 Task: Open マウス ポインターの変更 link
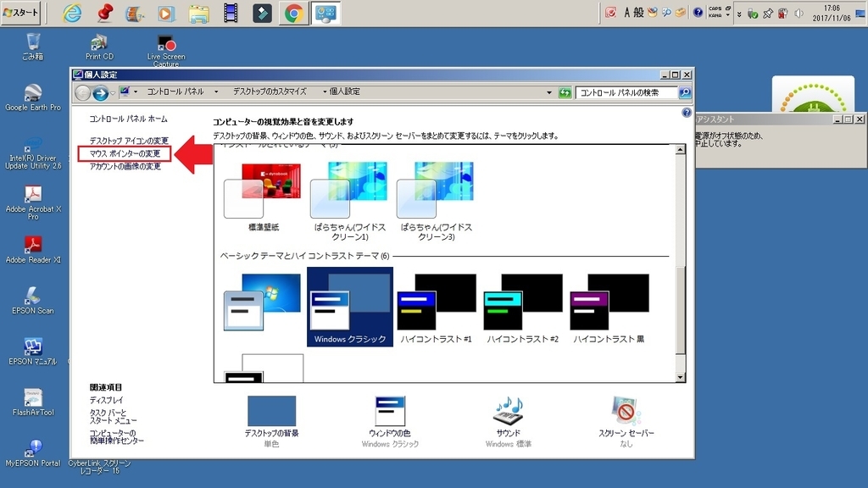(x=125, y=154)
